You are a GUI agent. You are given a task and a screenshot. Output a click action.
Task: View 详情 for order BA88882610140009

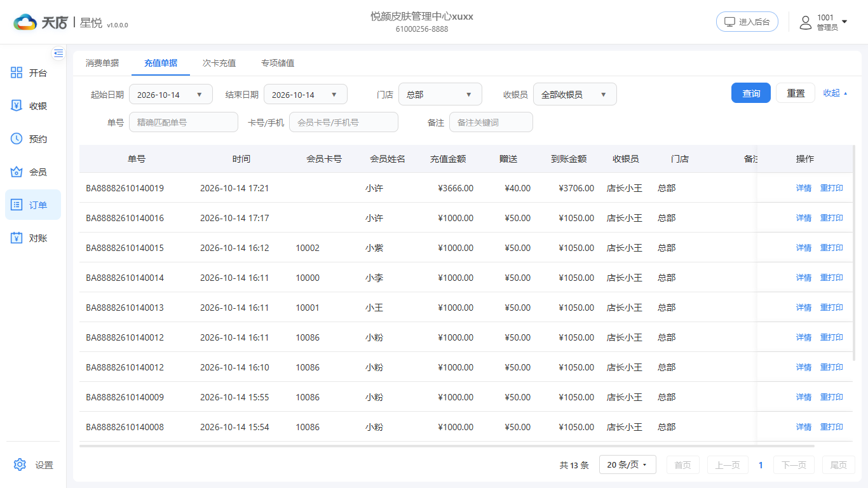(x=804, y=397)
